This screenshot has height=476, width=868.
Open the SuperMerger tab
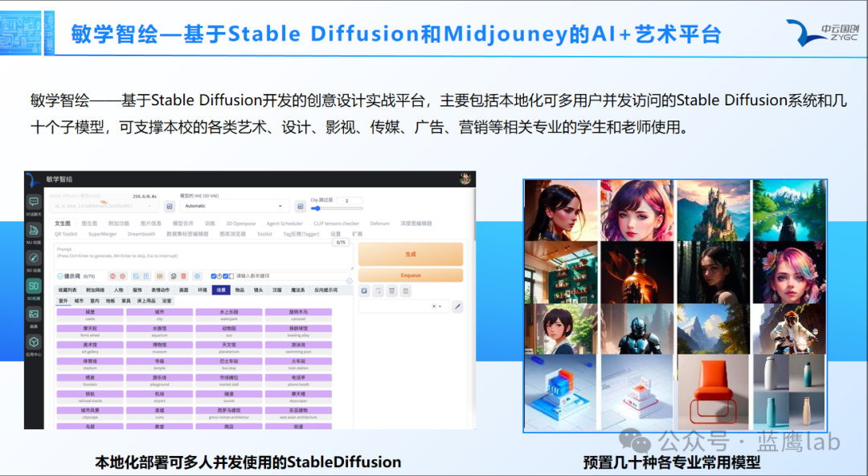(x=102, y=234)
